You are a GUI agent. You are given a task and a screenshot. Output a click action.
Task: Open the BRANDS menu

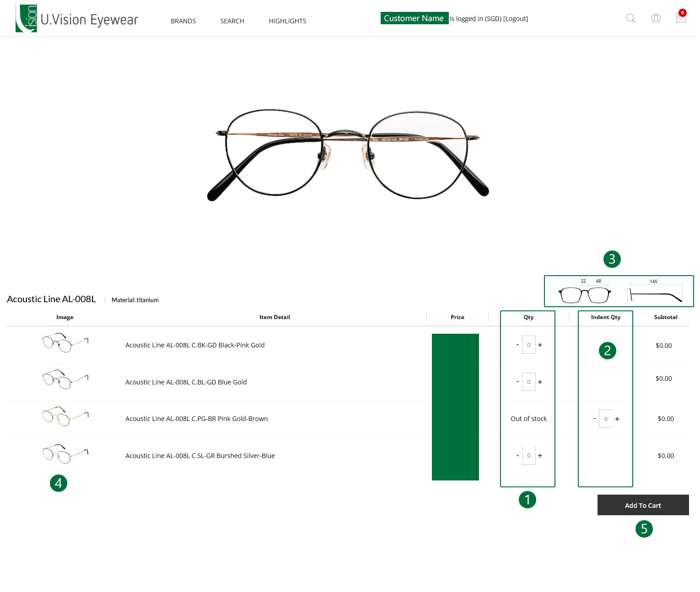(183, 21)
